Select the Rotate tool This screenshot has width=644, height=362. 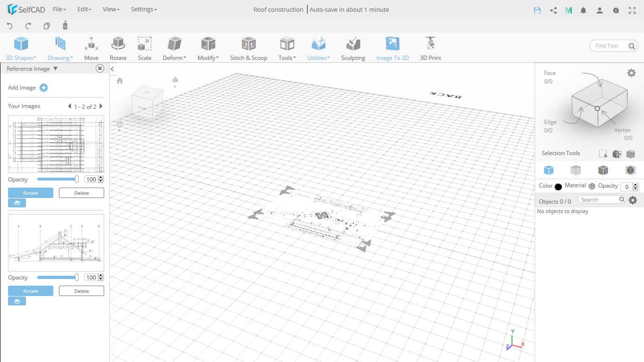click(x=118, y=49)
